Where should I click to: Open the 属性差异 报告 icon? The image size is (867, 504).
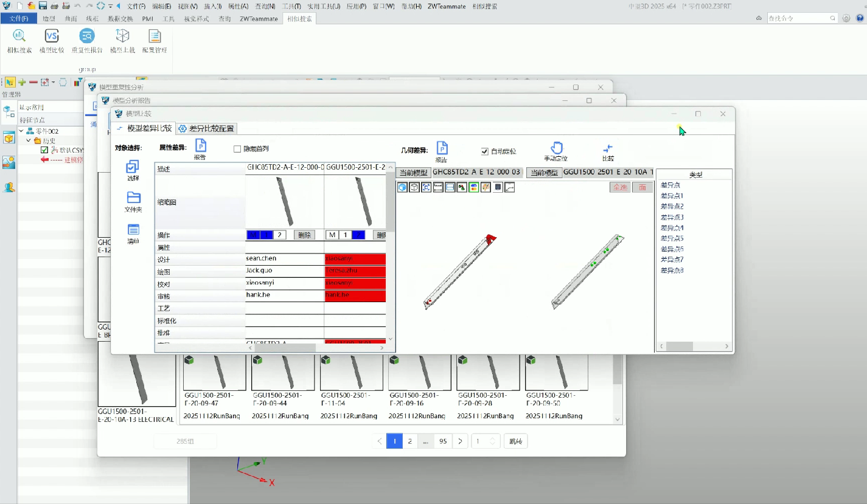pyautogui.click(x=200, y=146)
